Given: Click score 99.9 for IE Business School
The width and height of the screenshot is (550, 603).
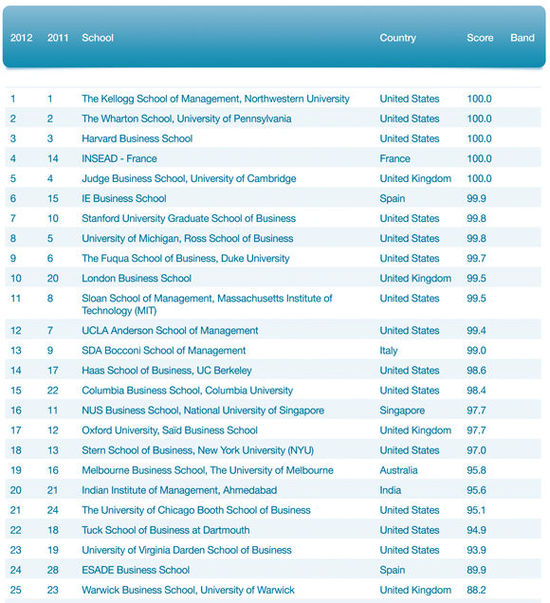Looking at the screenshot, I should coord(476,198).
